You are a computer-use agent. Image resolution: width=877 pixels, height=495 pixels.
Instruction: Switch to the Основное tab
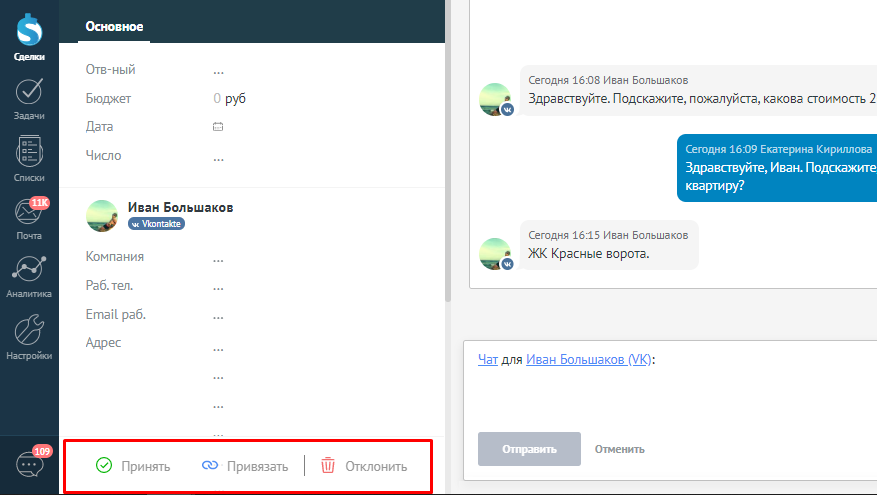point(114,26)
